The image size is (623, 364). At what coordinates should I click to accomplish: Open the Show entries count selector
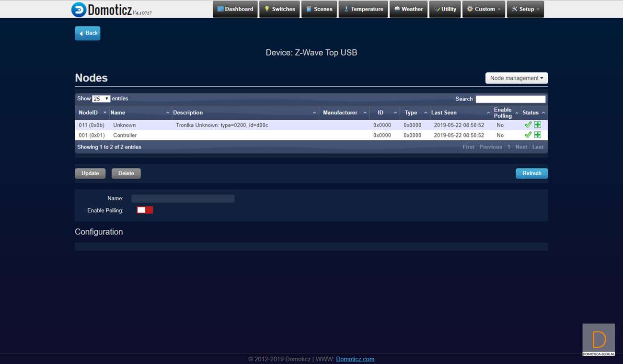[x=101, y=99]
